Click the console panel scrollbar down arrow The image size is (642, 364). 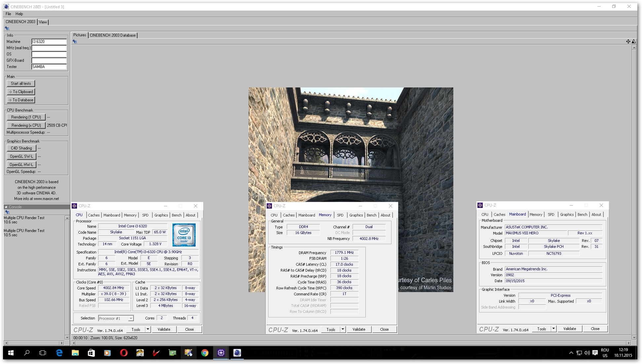pos(67,337)
